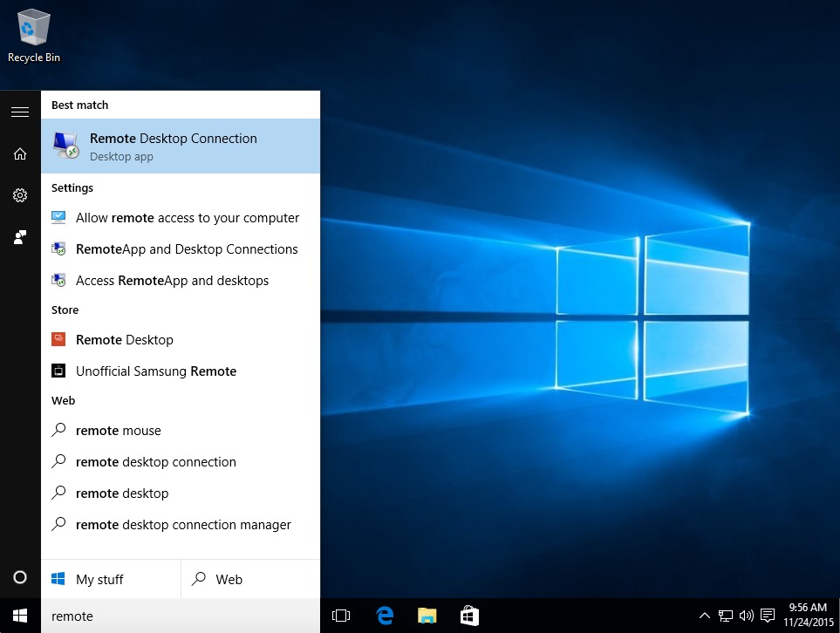840x633 pixels.
Task: Open the Action Center notifications icon
Action: 768,616
